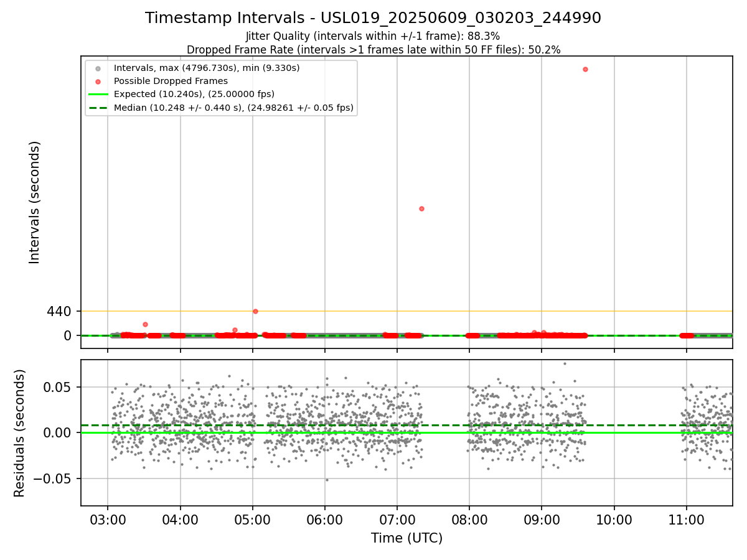Click the plot title Timestamp Intervals USL019_20250609_030203_244990
This screenshot has height=560, width=747.
[x=373, y=18]
